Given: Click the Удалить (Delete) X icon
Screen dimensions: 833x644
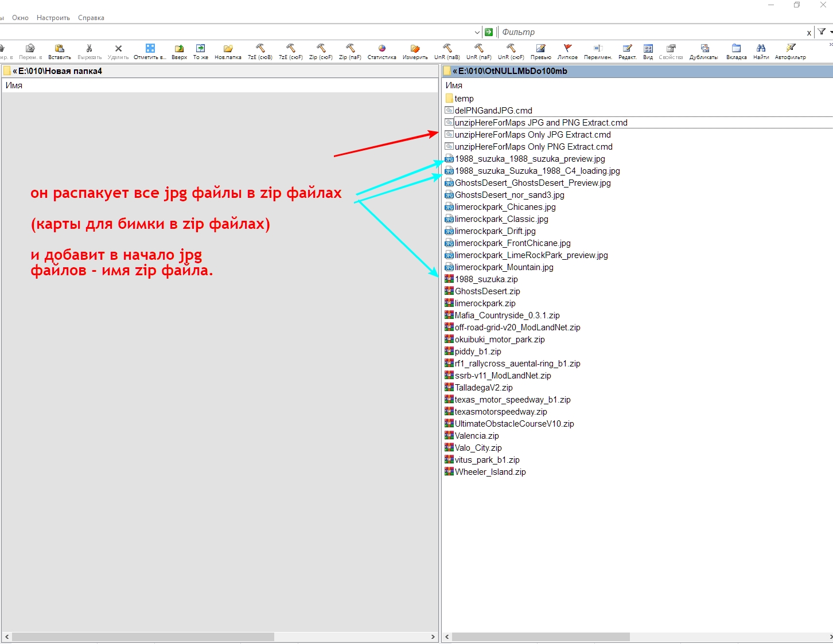Looking at the screenshot, I should (x=118, y=48).
